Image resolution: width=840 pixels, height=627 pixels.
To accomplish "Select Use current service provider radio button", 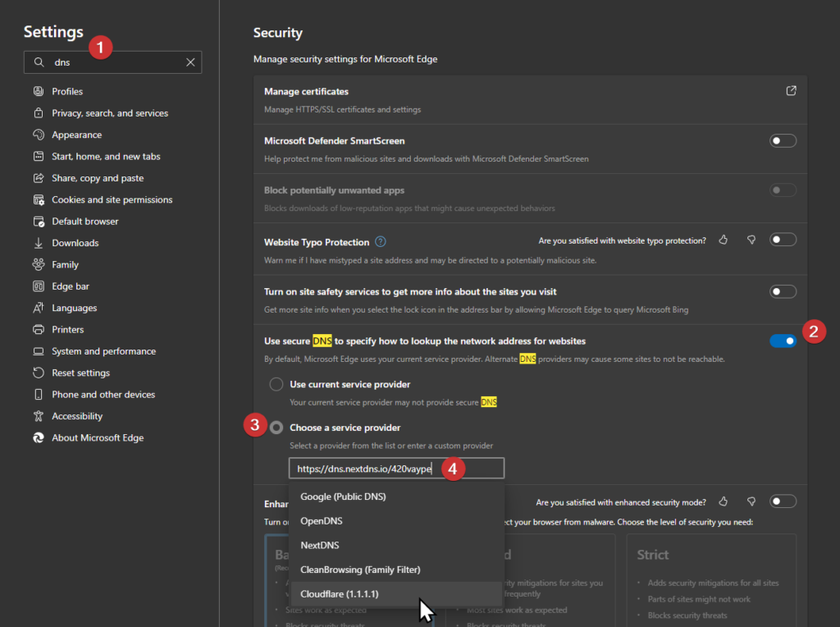I will click(x=276, y=384).
